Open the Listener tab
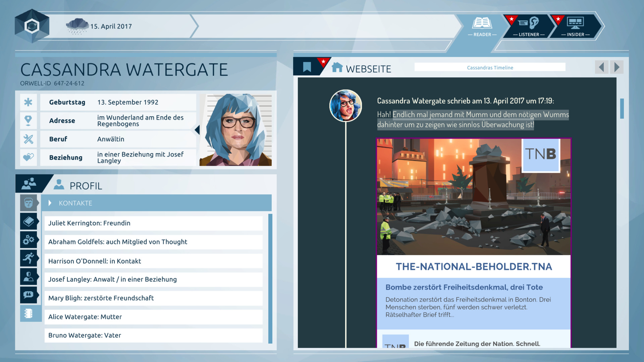 [529, 26]
